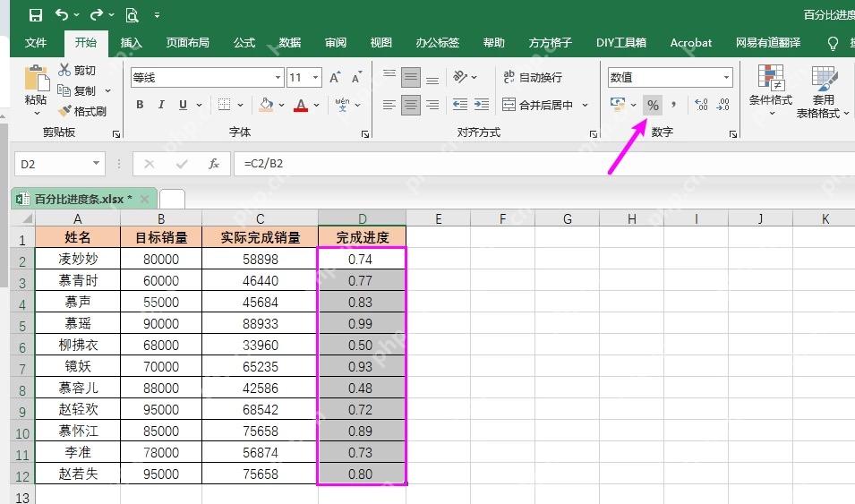855x504 pixels.
Task: Align text right
Action: (432, 105)
